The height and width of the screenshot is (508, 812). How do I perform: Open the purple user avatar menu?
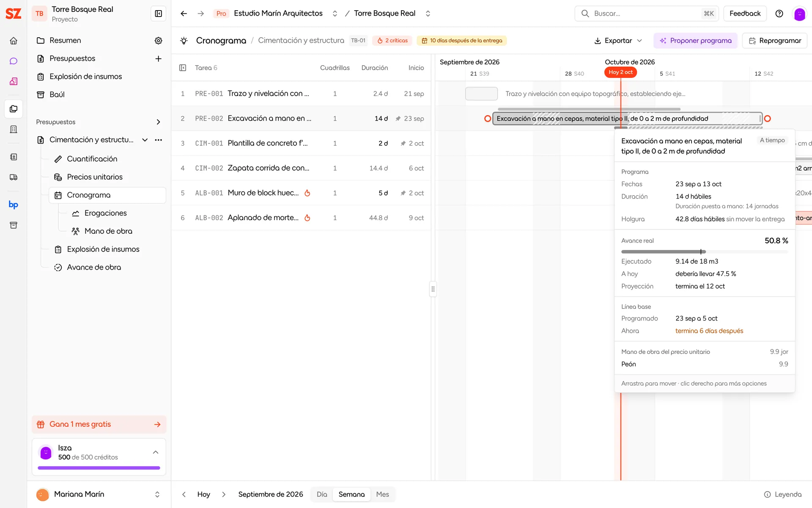point(800,14)
